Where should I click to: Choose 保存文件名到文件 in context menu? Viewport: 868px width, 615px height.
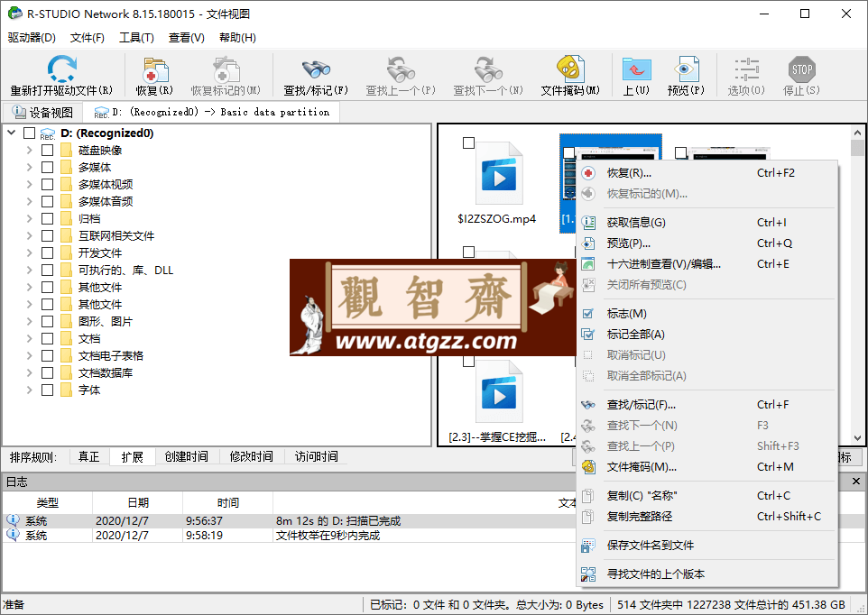706,545
